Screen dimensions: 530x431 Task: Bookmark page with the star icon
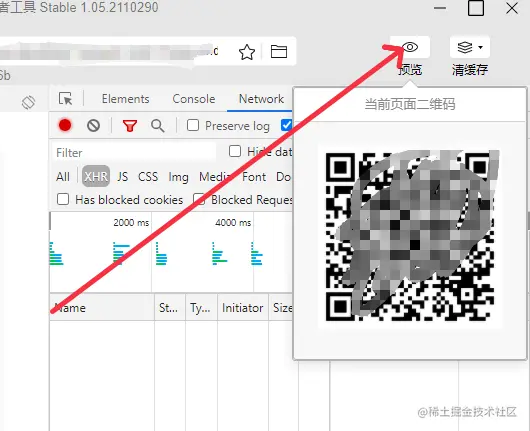coord(247,52)
